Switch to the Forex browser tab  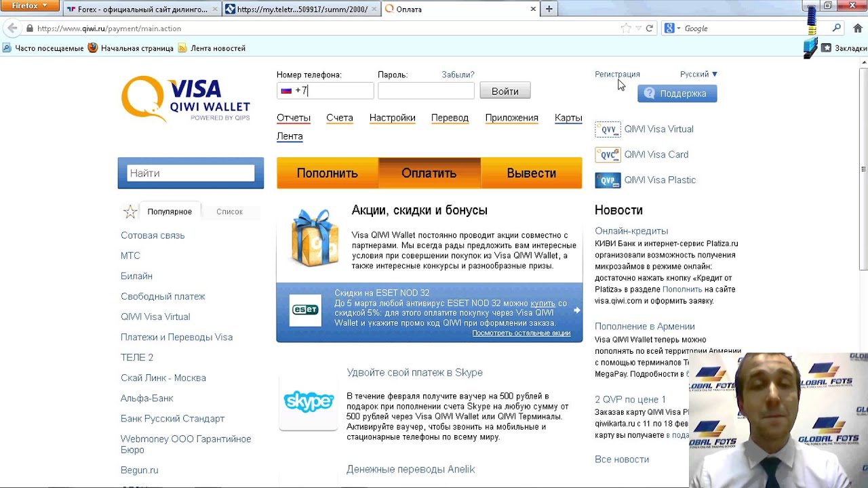(x=142, y=9)
